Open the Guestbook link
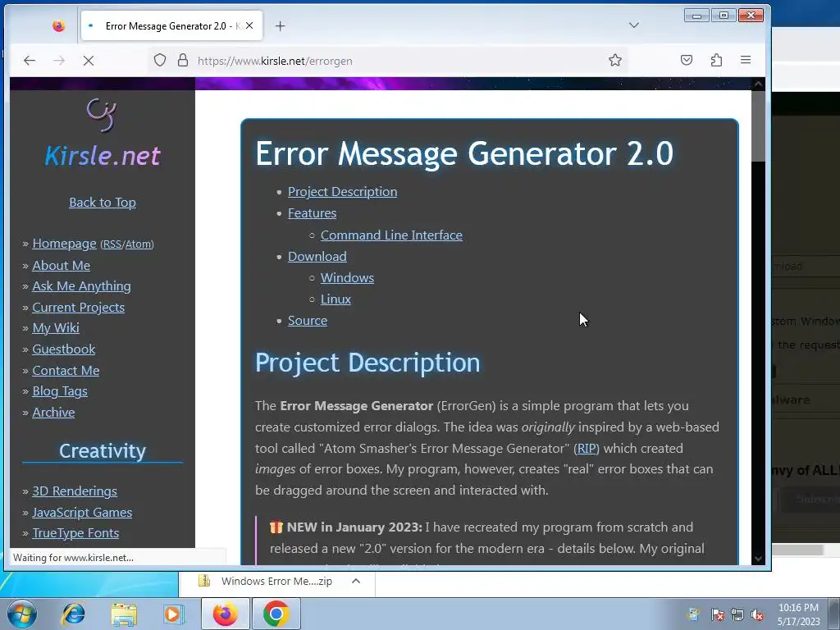 [64, 349]
